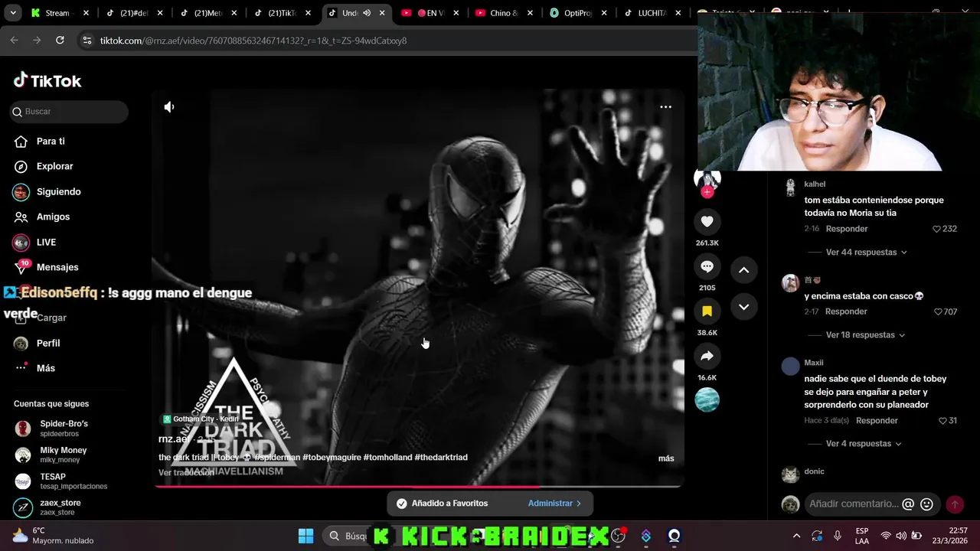Close the current Und TikTok tab
The width and height of the screenshot is (980, 551).
coord(382,13)
